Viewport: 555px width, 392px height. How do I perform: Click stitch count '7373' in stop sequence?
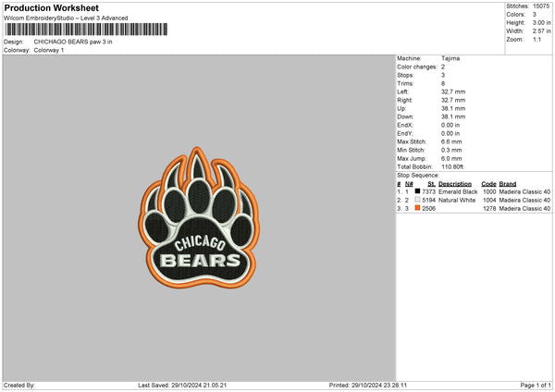click(428, 191)
